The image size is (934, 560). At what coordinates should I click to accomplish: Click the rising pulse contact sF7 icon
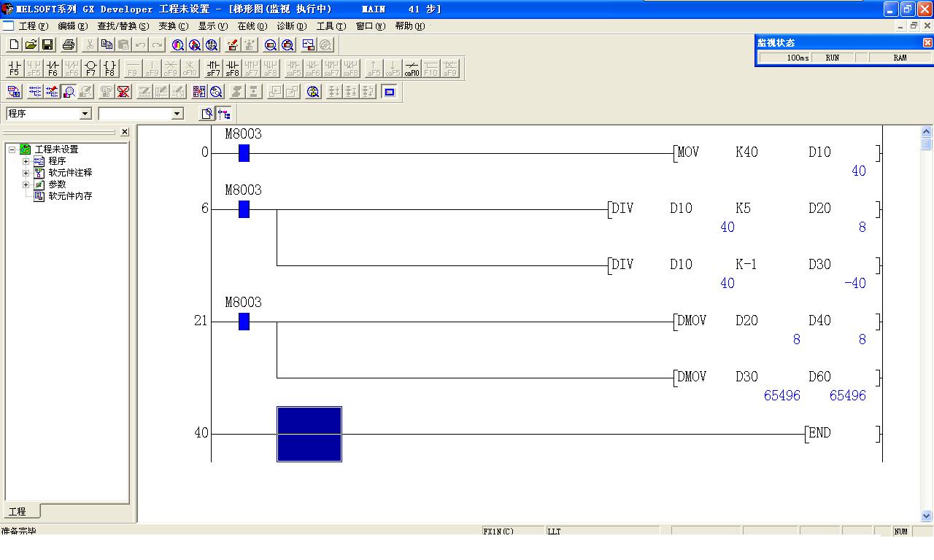tap(213, 69)
